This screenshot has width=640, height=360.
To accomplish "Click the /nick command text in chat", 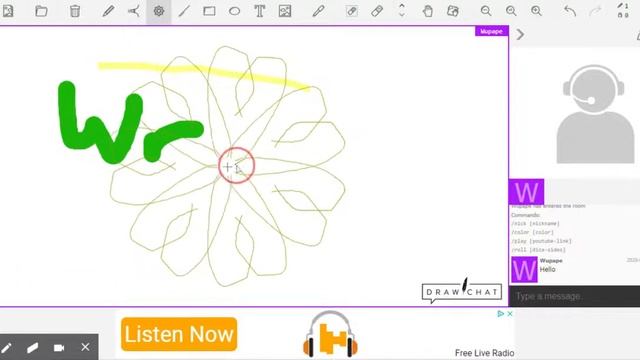I will (535, 224).
